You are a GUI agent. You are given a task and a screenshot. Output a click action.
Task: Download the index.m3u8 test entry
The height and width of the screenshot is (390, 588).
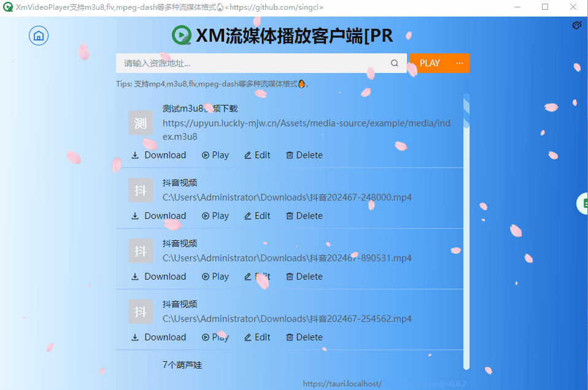point(158,155)
